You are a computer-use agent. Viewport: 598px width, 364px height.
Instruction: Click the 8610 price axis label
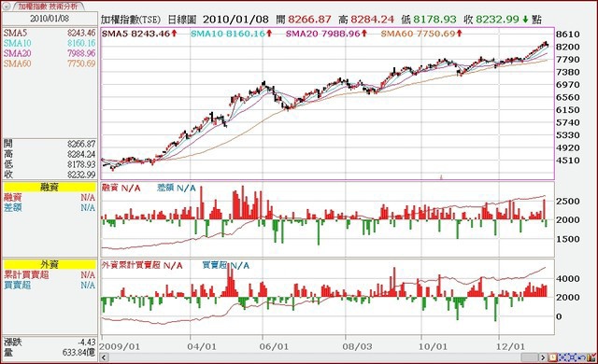[568, 35]
